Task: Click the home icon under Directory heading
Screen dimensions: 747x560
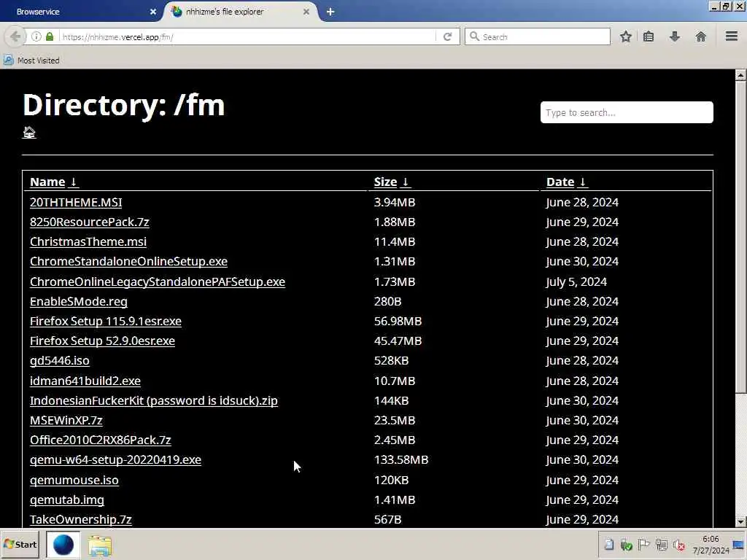Action: [29, 133]
